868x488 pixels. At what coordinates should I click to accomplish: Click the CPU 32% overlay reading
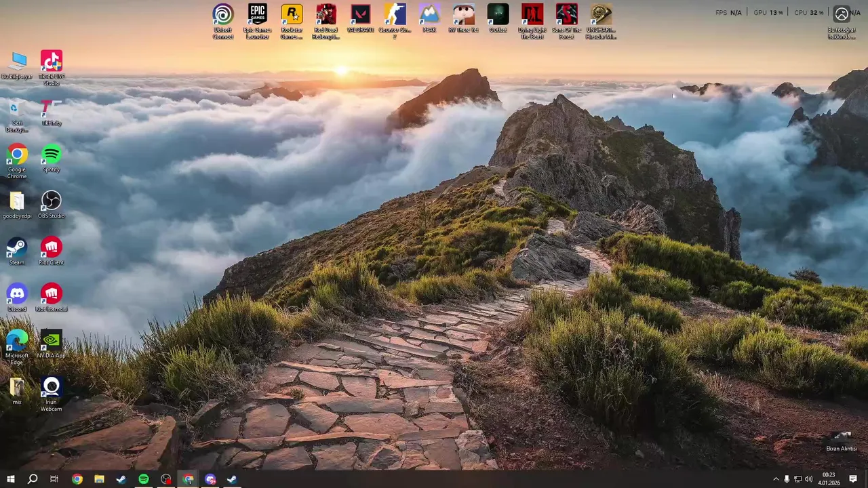click(808, 12)
